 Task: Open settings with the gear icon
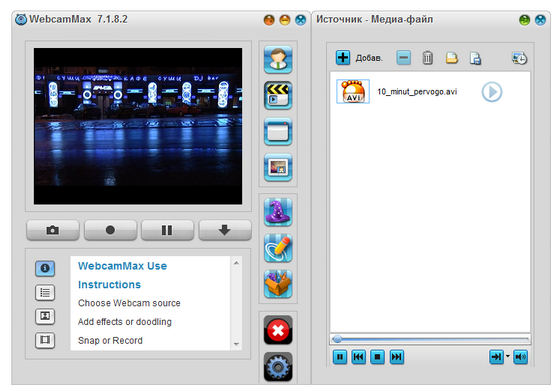pyautogui.click(x=278, y=367)
